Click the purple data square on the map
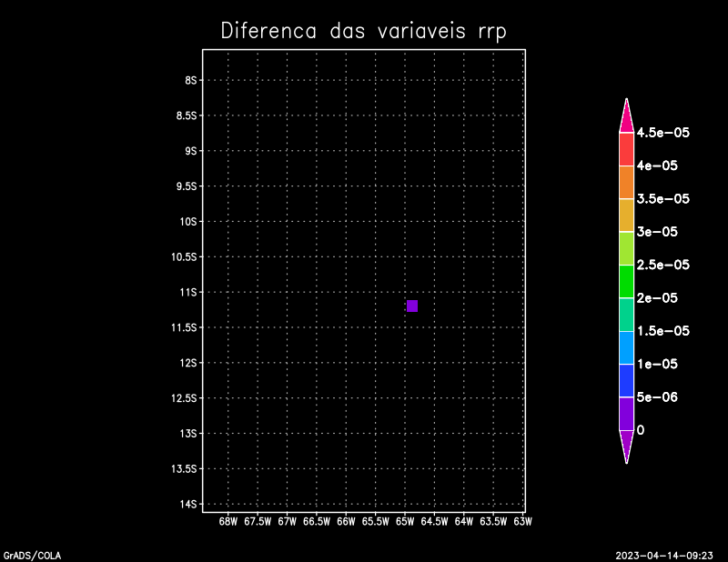This screenshot has height=562, width=728. coord(412,306)
